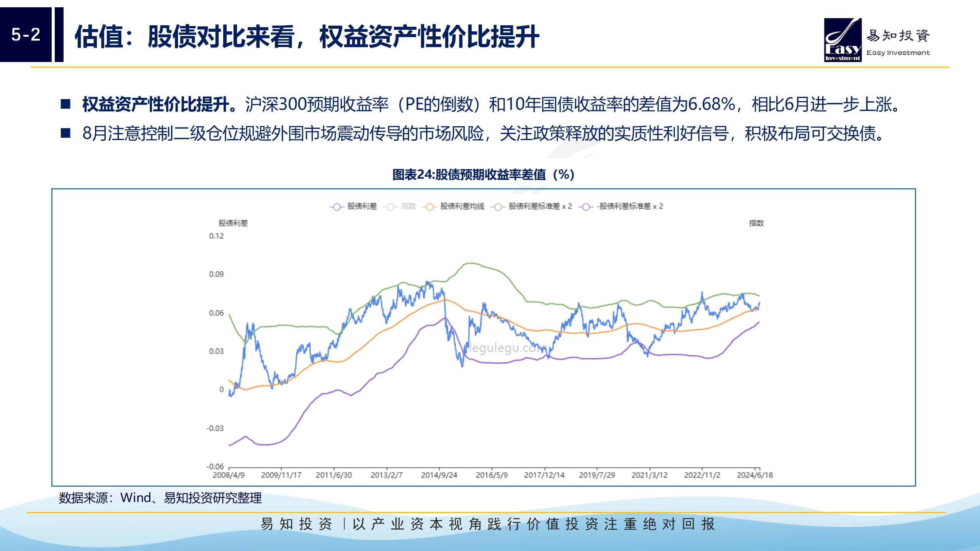
Task: Click the bullet text 权益资产性价比提升
Action: tap(160, 104)
